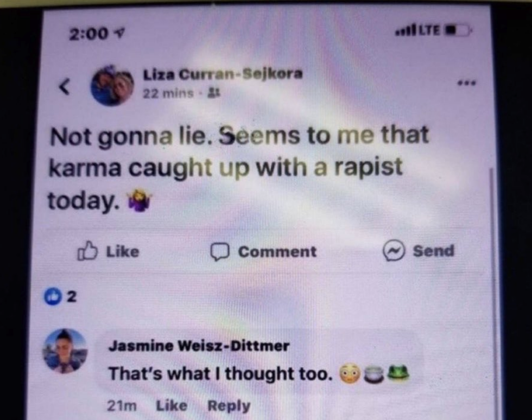Click the scrollbar on the right edge

coord(492,292)
